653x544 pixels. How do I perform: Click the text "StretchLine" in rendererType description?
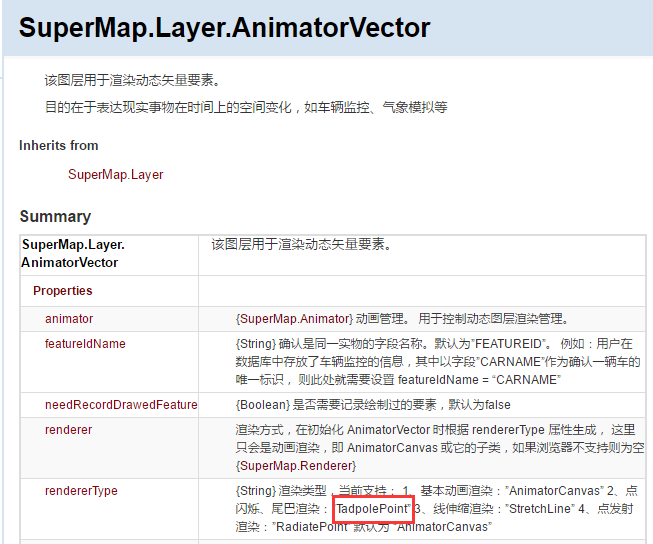[541, 509]
